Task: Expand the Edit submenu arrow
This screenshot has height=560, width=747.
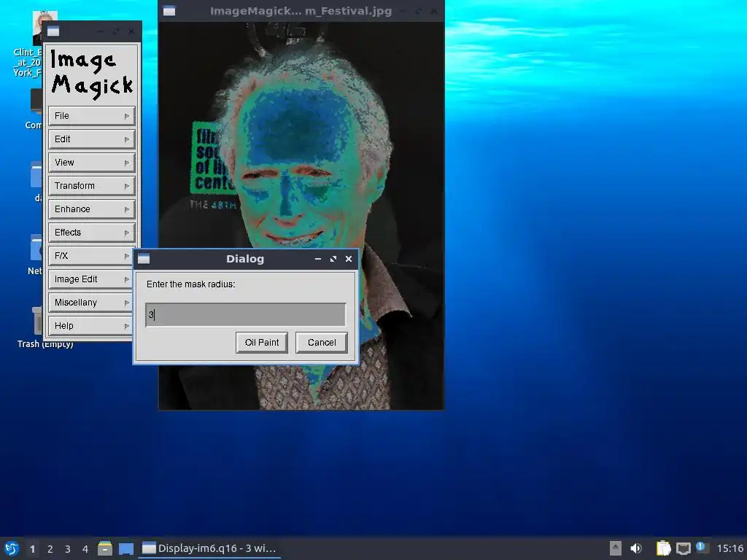Action: click(127, 139)
